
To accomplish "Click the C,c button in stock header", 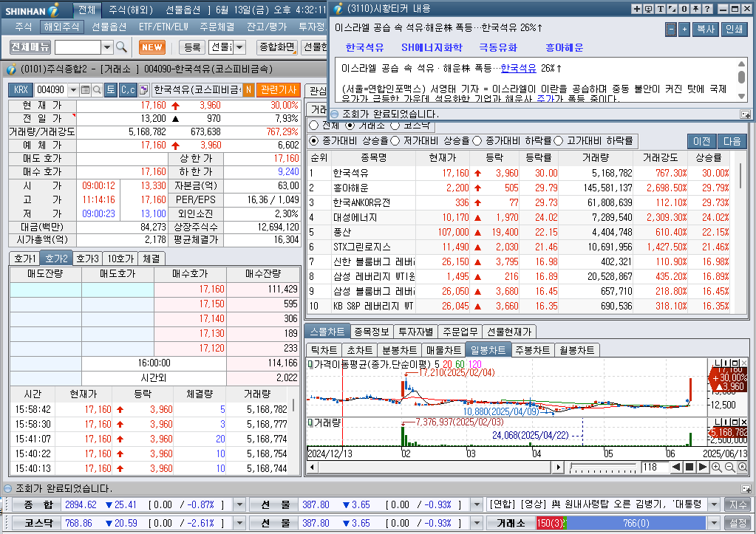I will [128, 89].
